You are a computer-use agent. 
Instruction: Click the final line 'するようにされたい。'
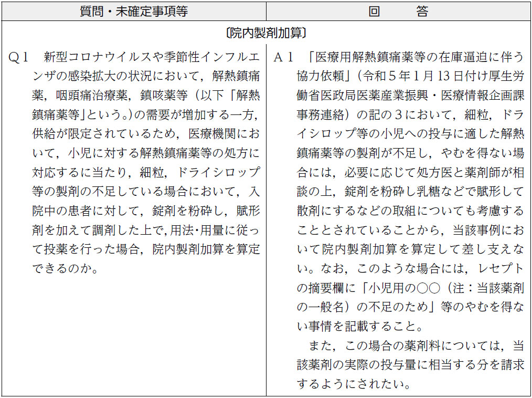tap(354, 384)
